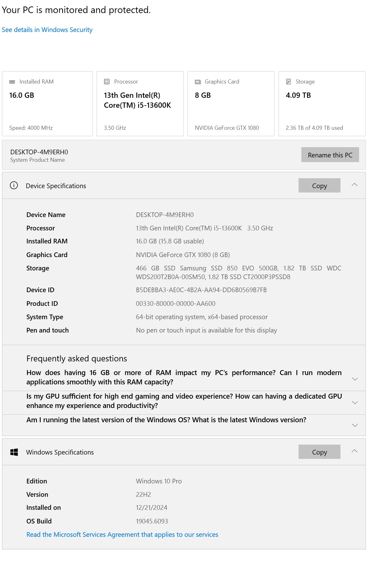
Task: Click the text 16.0 GB (15.8 GB usable)
Action: click(170, 241)
